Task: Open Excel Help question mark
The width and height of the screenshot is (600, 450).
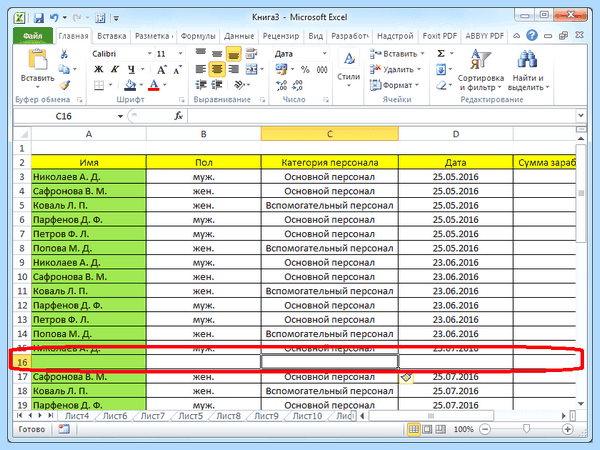Action: (532, 36)
